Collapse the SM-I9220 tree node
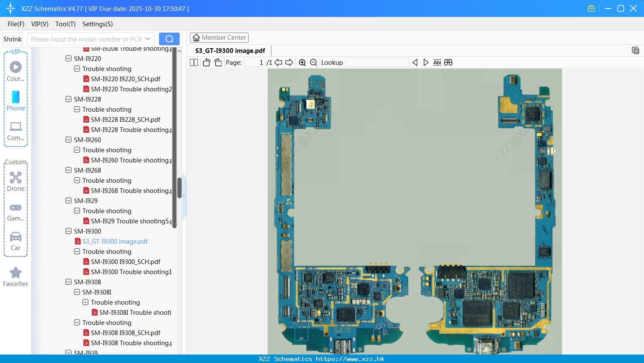 pos(69,58)
